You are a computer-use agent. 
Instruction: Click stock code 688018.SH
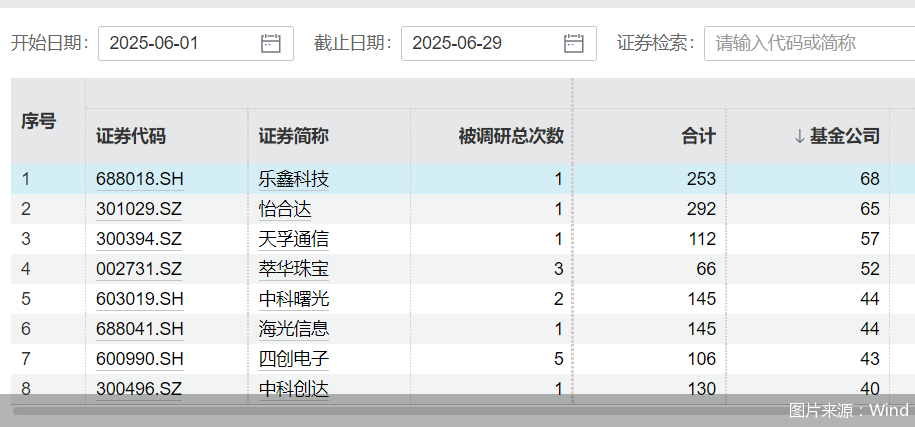coord(140,180)
